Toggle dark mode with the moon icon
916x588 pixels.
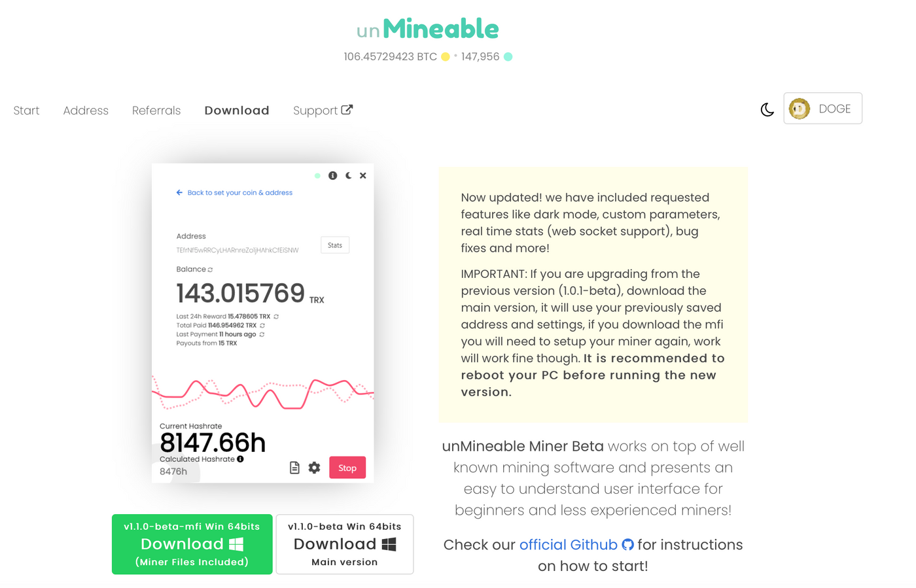pos(767,110)
